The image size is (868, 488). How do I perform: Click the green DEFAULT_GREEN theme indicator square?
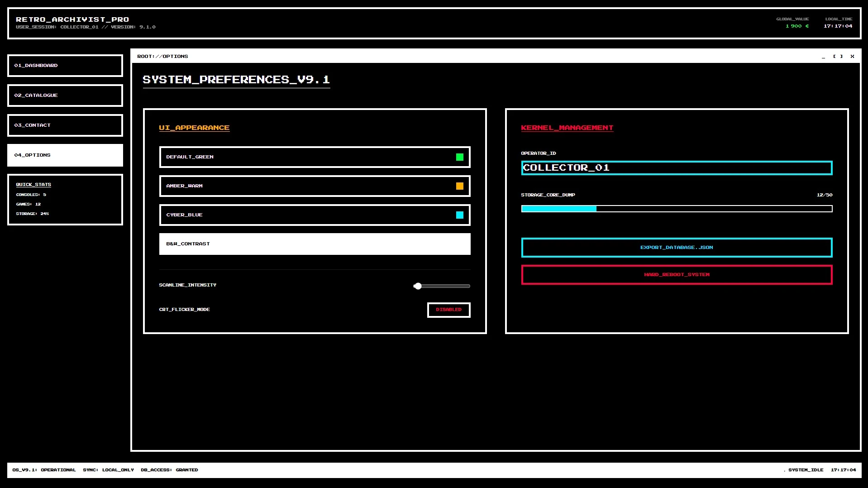pyautogui.click(x=459, y=157)
